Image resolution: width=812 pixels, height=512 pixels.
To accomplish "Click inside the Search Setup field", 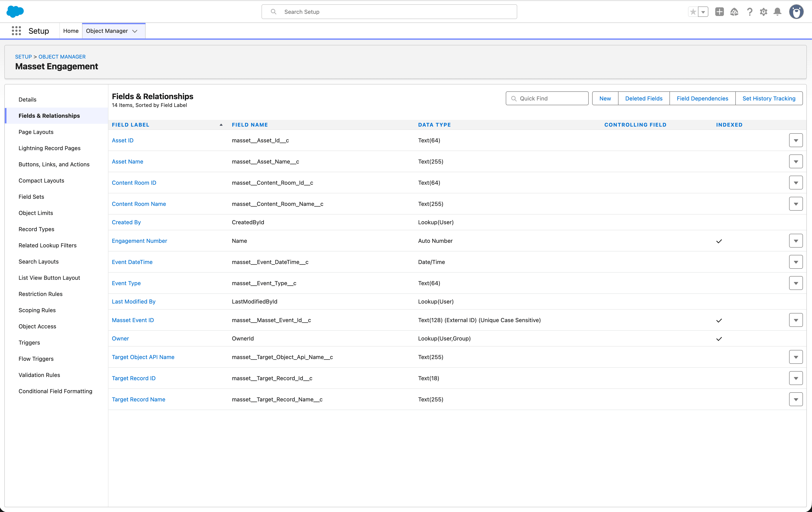I will pos(389,12).
